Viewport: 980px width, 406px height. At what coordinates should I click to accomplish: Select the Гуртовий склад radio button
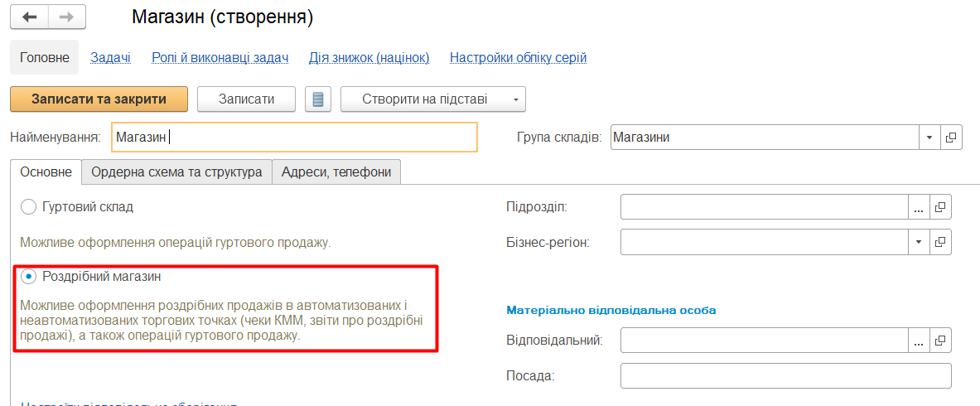(x=28, y=207)
